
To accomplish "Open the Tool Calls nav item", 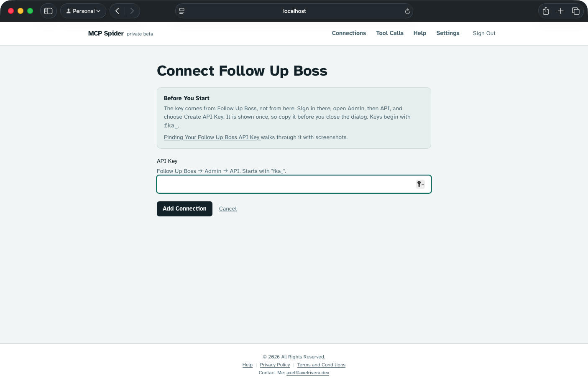I will click(x=390, y=33).
